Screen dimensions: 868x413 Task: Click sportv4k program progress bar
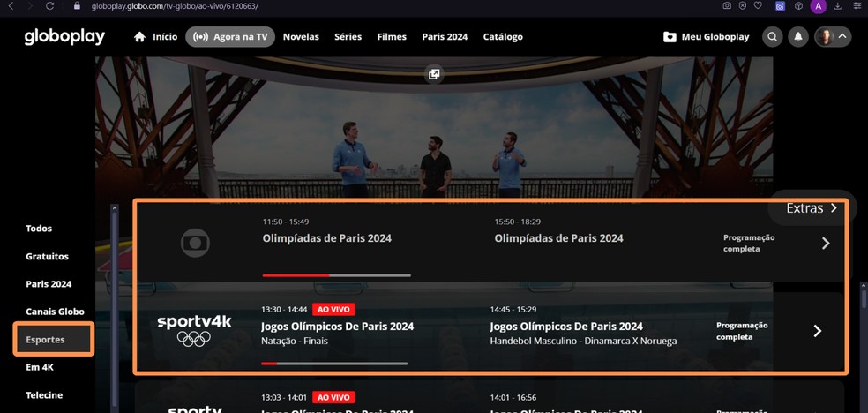[x=334, y=364]
